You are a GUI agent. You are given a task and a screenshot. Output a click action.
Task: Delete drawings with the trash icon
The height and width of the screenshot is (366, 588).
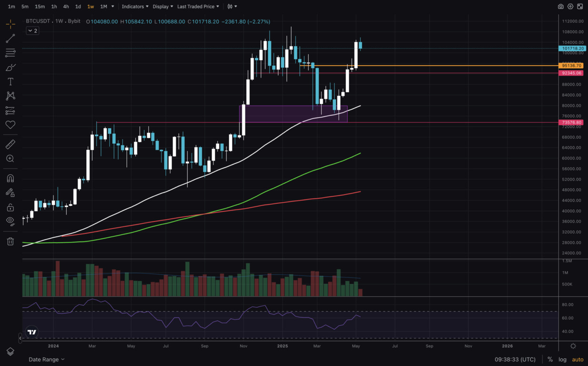pyautogui.click(x=10, y=241)
